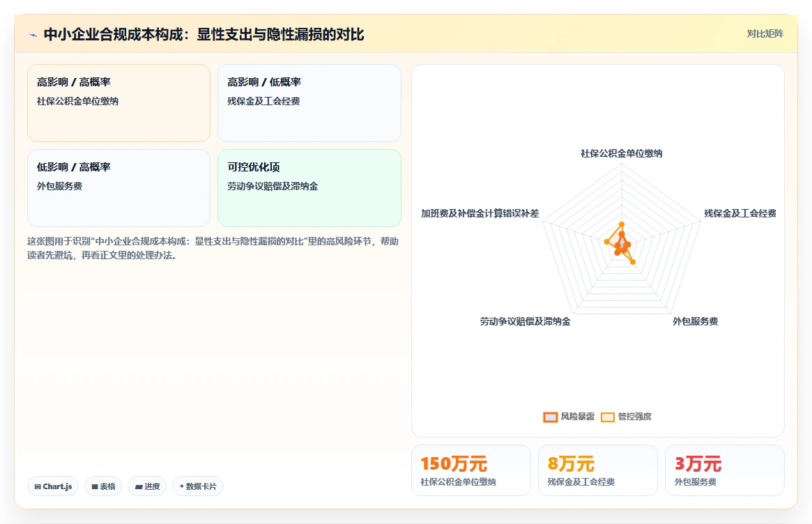Viewport: 812px width, 524px height.
Task: Open the 8万元 data card
Action: [598, 470]
